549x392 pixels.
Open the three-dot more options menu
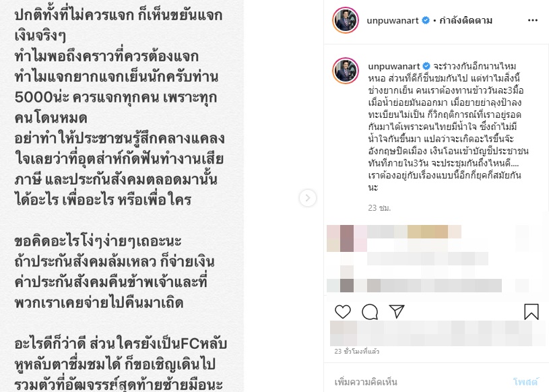tap(533, 20)
